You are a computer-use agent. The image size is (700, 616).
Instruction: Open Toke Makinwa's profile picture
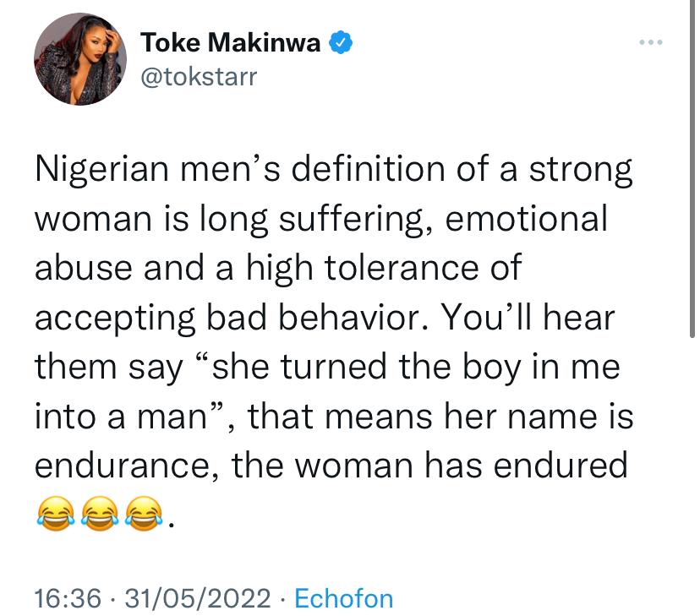80,59
